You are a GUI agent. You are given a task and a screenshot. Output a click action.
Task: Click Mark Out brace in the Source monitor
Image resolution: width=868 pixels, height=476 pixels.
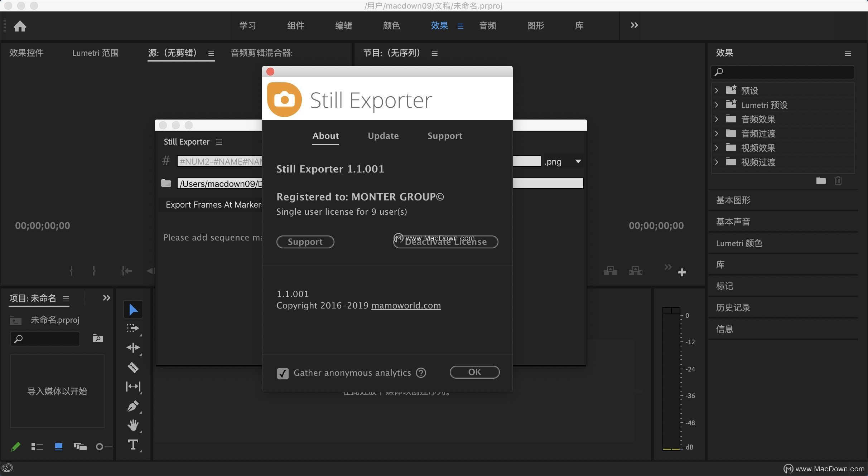(94, 271)
